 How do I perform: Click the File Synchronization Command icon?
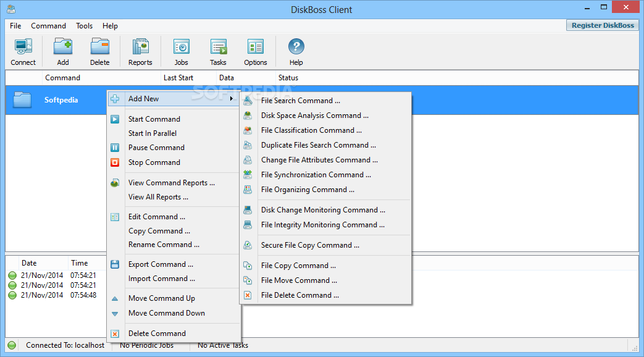tap(248, 175)
